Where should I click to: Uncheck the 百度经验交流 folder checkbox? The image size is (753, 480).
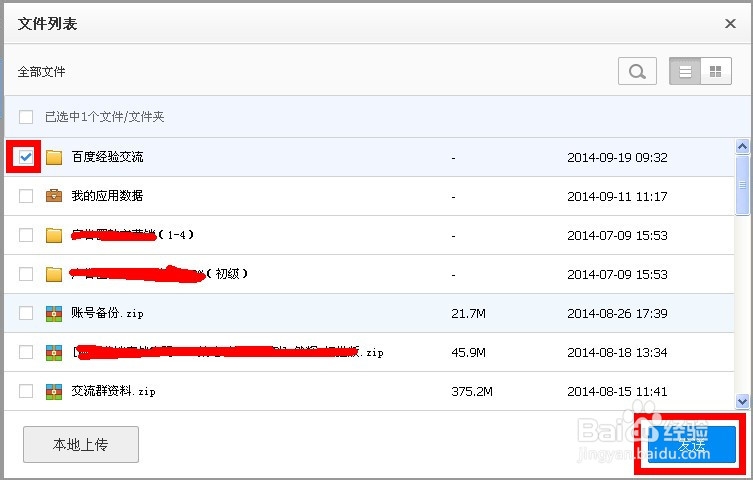(x=26, y=157)
